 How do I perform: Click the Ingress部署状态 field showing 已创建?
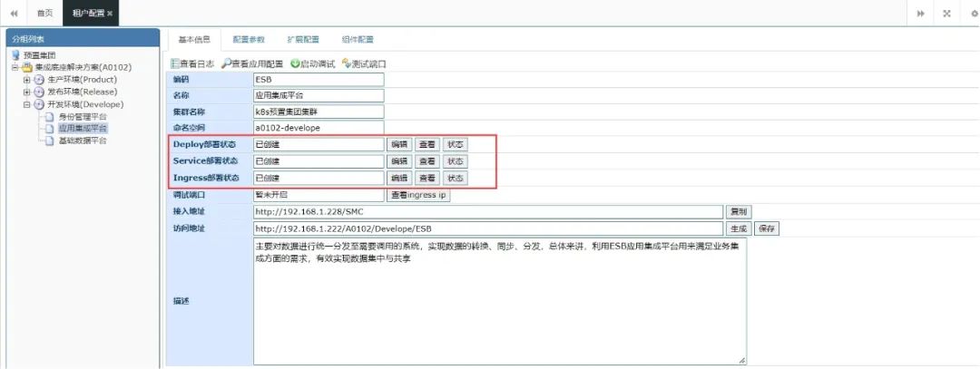[x=318, y=178]
